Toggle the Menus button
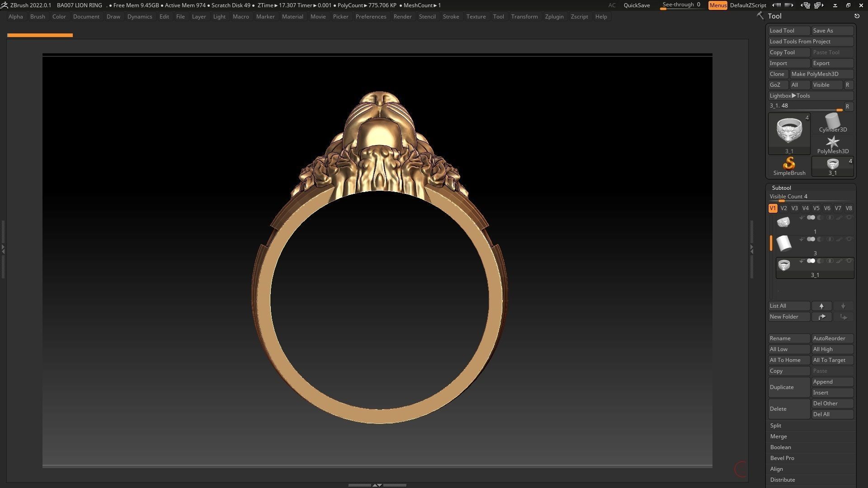 717,5
